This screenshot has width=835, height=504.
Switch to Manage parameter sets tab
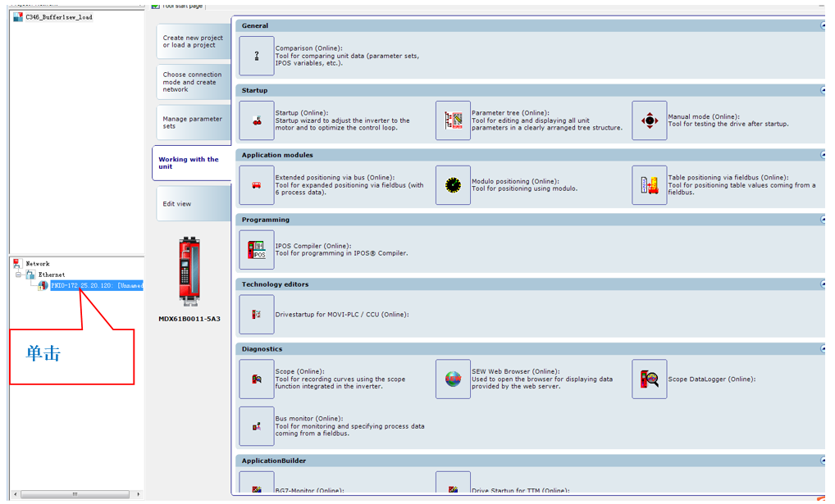click(192, 122)
